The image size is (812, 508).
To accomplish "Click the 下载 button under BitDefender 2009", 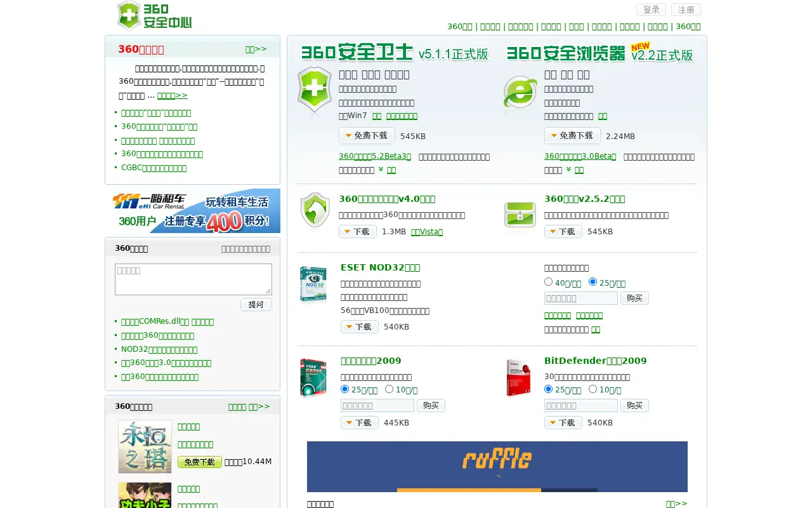I will (x=563, y=423).
